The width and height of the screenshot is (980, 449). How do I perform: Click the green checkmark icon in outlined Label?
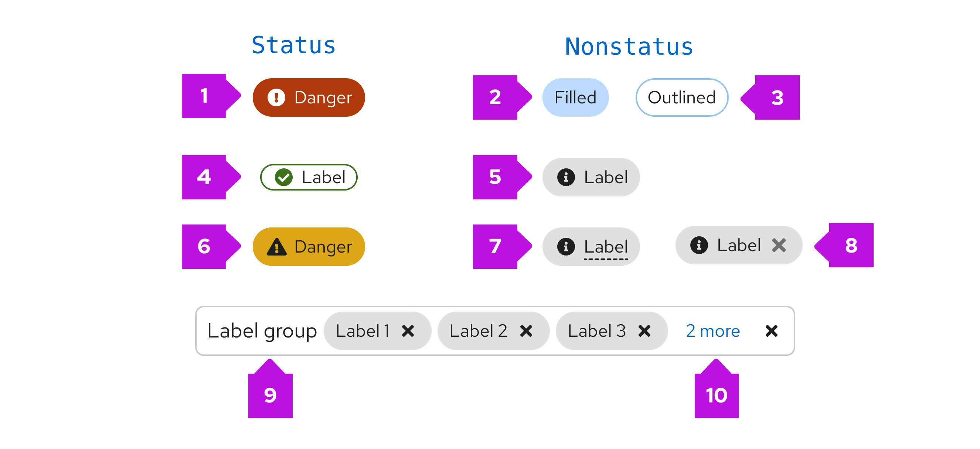click(284, 177)
